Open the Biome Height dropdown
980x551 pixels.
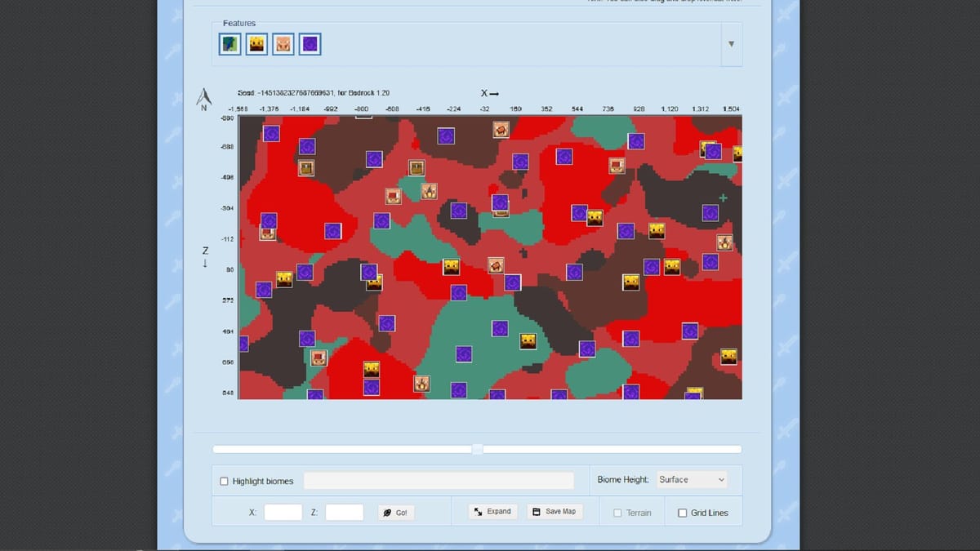pyautogui.click(x=691, y=479)
